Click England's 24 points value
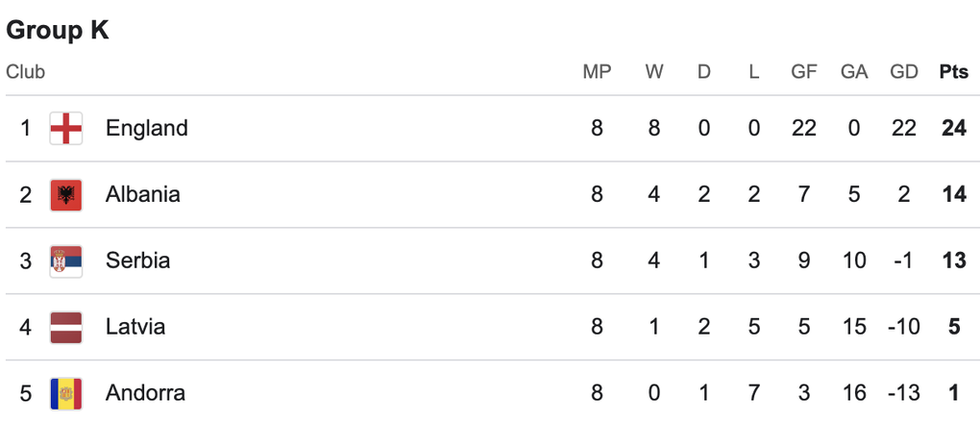Viewport: 980px width, 423px height. point(953,128)
